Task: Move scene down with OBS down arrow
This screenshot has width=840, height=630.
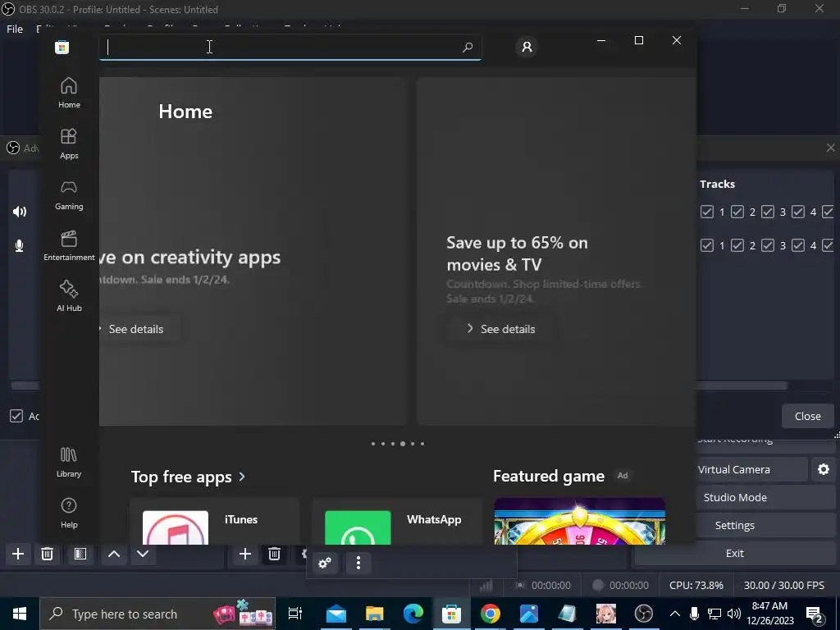Action: coord(143,554)
